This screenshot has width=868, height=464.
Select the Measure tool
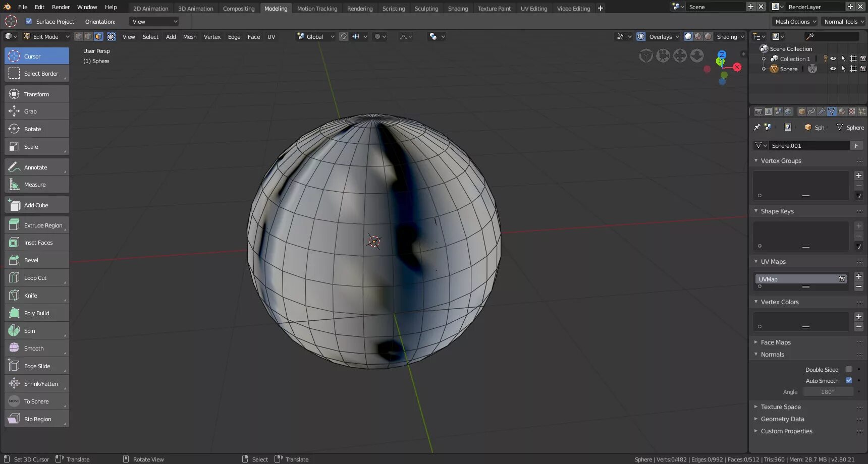click(36, 185)
